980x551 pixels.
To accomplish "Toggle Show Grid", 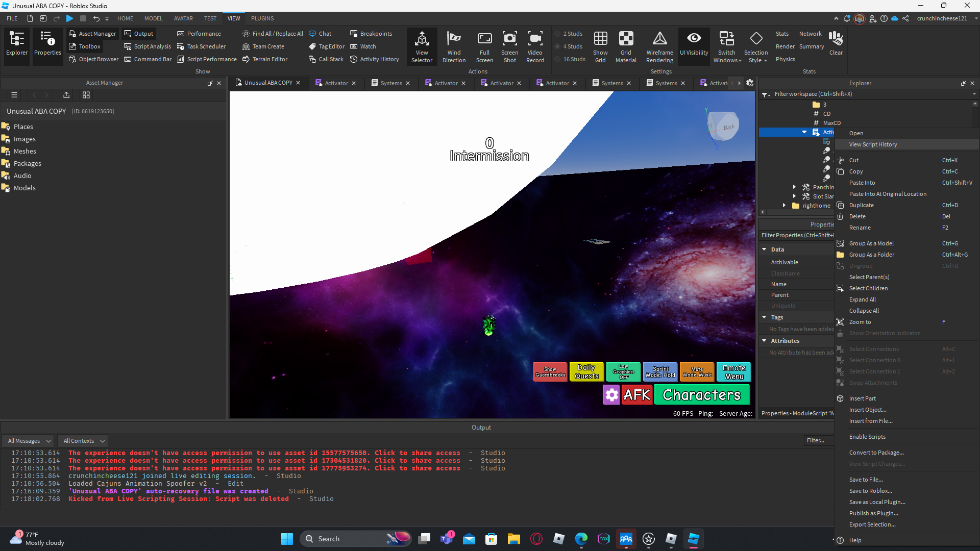I will tap(600, 46).
